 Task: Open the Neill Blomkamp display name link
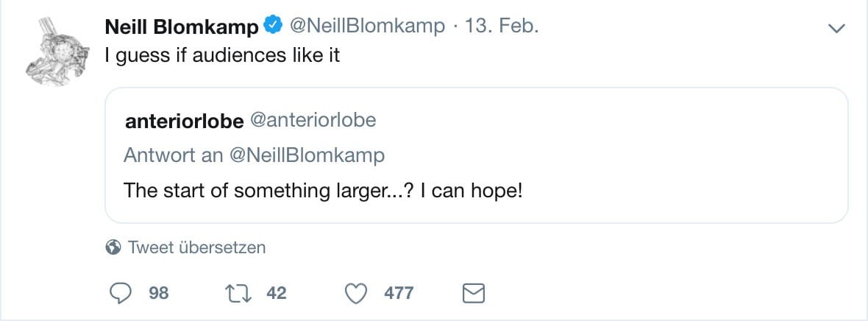click(182, 27)
